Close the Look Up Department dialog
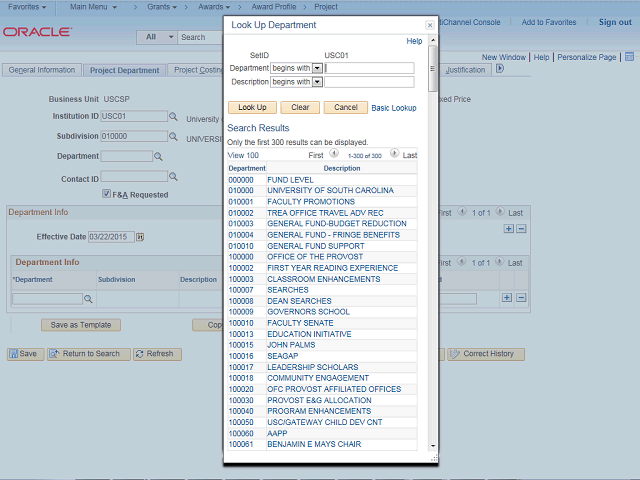The height and width of the screenshot is (480, 640). (430, 25)
